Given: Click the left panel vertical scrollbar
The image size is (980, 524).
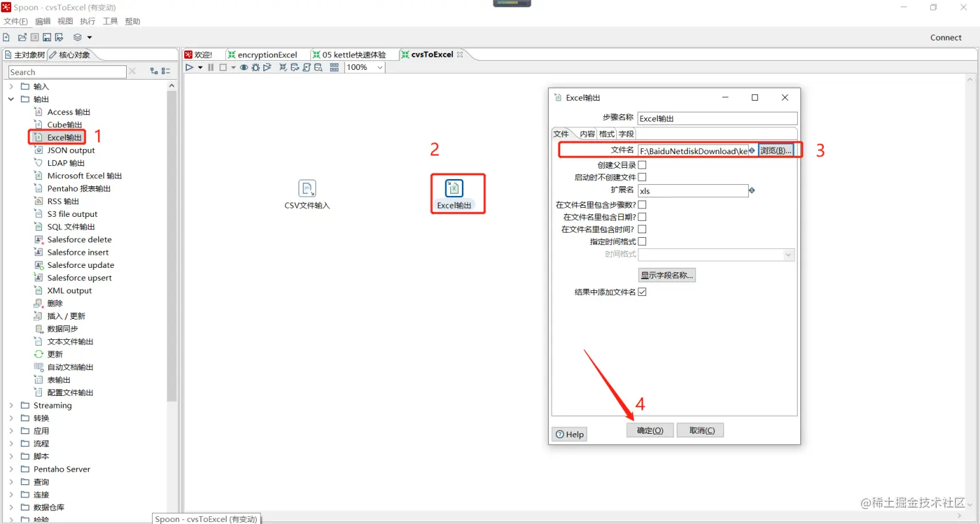Looking at the screenshot, I should (x=172, y=245).
